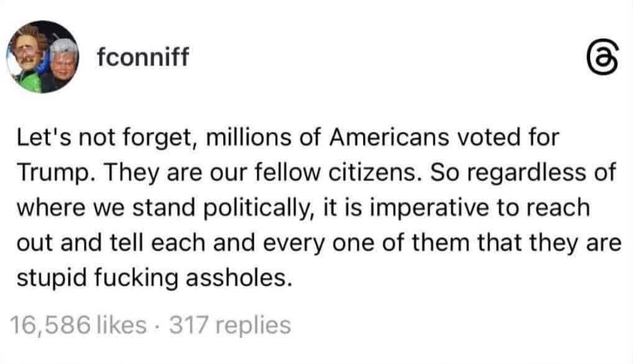Click the phrase "fellow citizens" in the post
Image resolution: width=633 pixels, height=364 pixels.
339,173
